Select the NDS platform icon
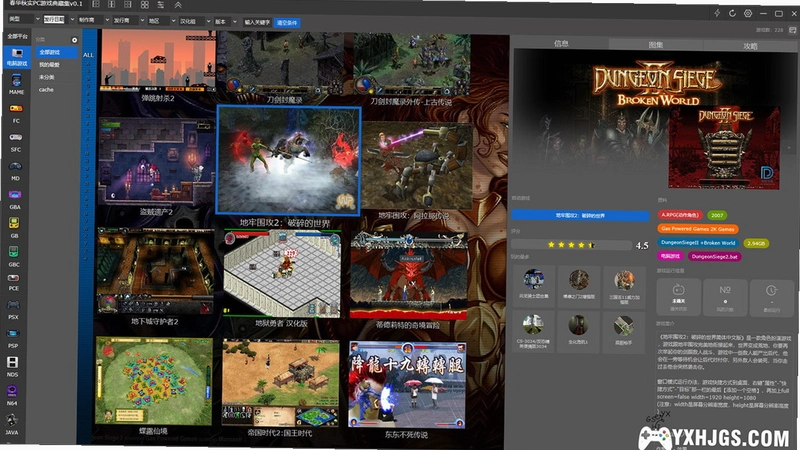The width and height of the screenshot is (800, 450). click(12, 366)
